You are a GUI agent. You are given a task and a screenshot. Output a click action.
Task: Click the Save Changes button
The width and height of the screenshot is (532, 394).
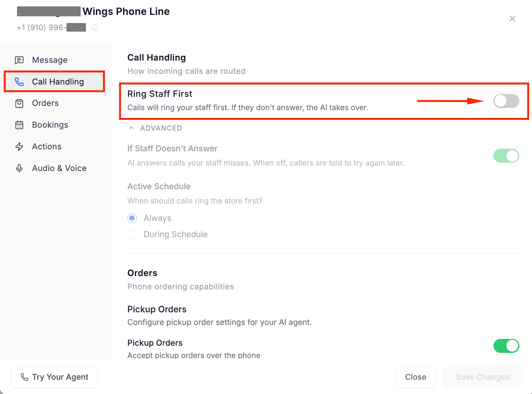pos(483,377)
